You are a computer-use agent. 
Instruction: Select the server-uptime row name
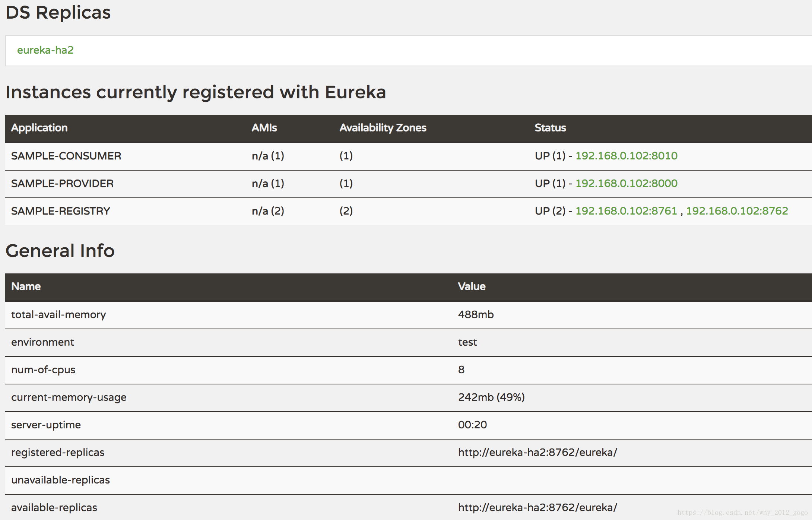point(46,425)
